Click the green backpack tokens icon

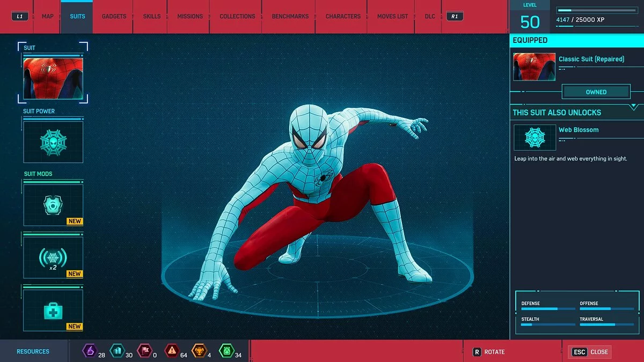[x=228, y=351]
